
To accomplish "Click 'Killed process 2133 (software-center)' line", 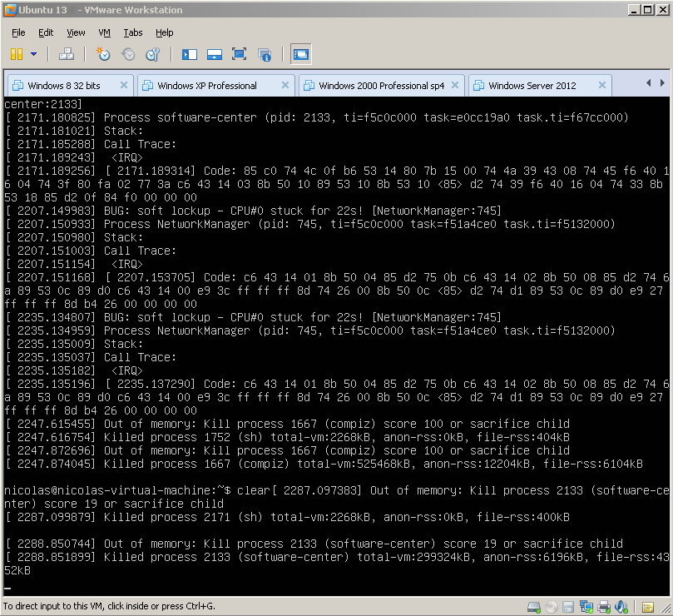I will pos(337,564).
